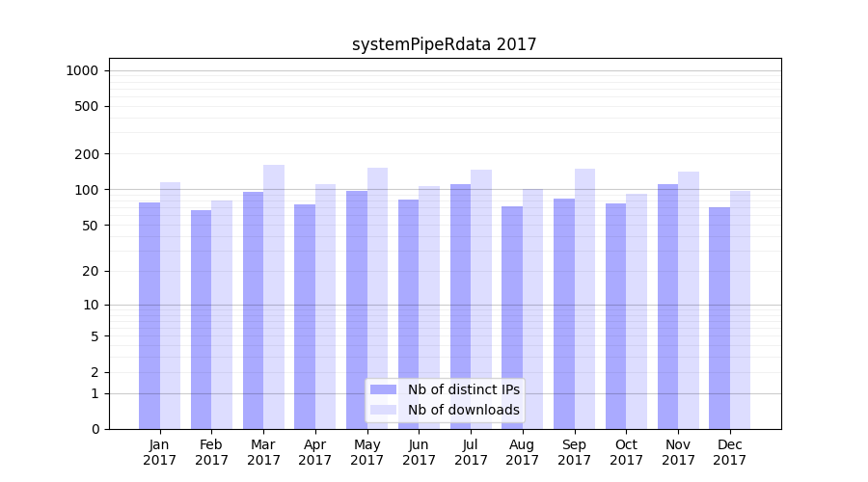
Task: Select the Dec 2017 downloads bar
Action: tap(740, 309)
